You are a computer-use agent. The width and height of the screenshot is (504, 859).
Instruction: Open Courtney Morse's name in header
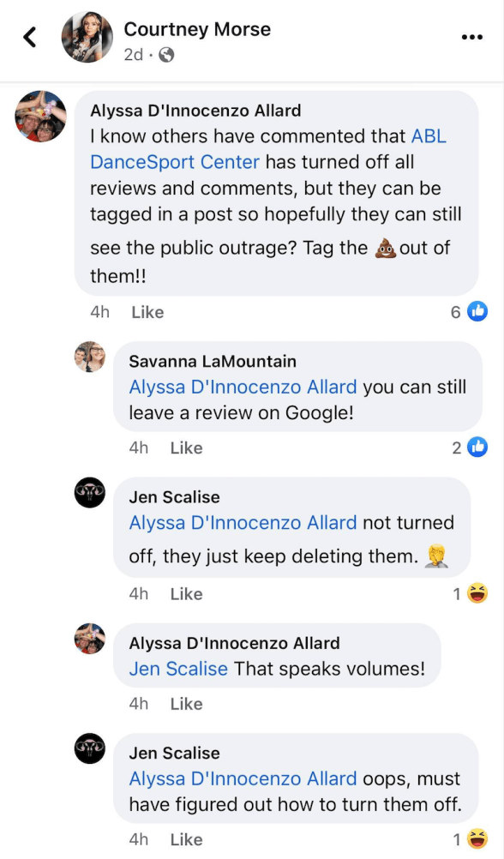[x=197, y=29]
